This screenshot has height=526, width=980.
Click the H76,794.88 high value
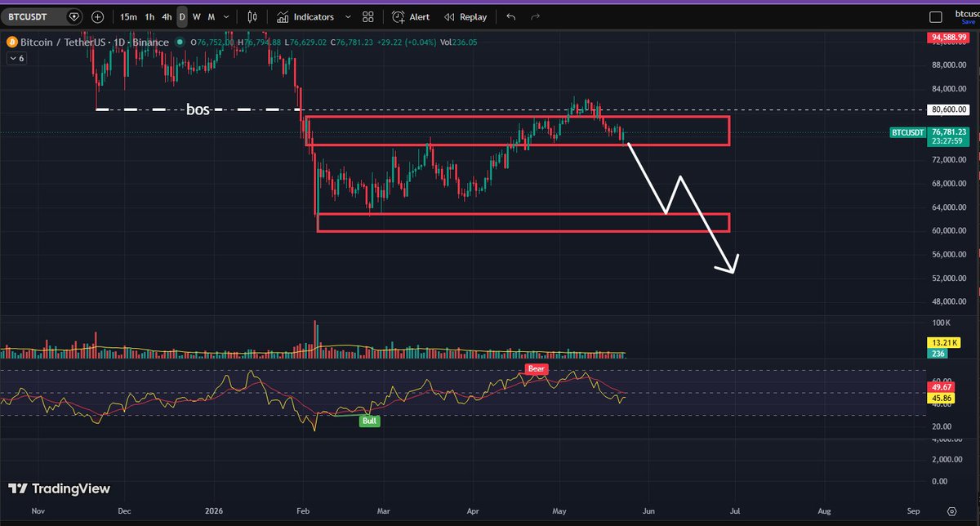(259, 42)
